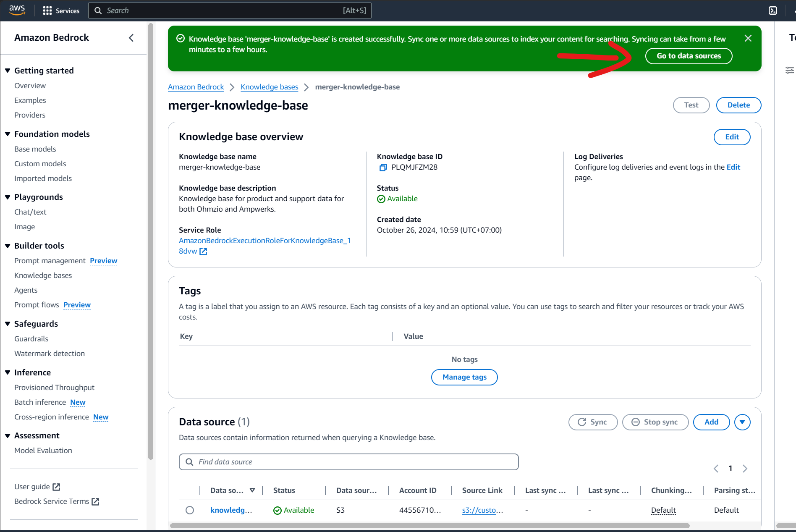Open Knowledge bases in the sidebar
The width and height of the screenshot is (796, 532).
pyautogui.click(x=43, y=275)
